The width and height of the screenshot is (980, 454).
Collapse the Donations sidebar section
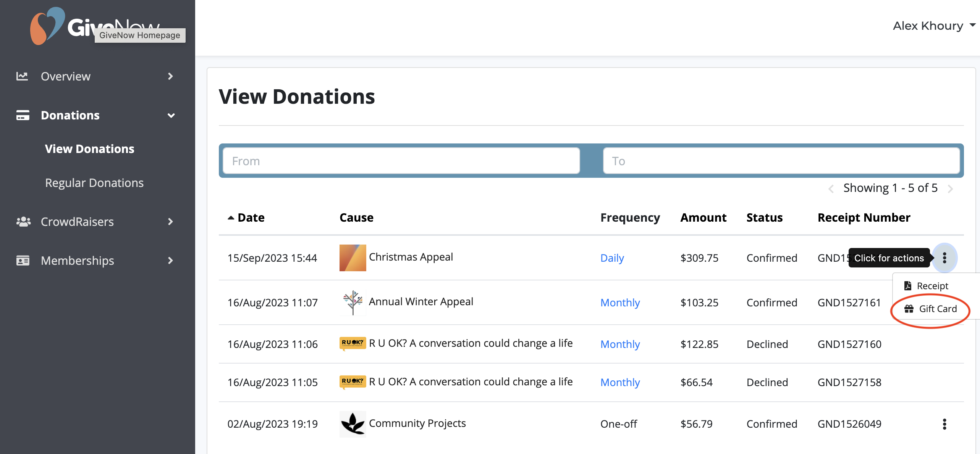(171, 115)
